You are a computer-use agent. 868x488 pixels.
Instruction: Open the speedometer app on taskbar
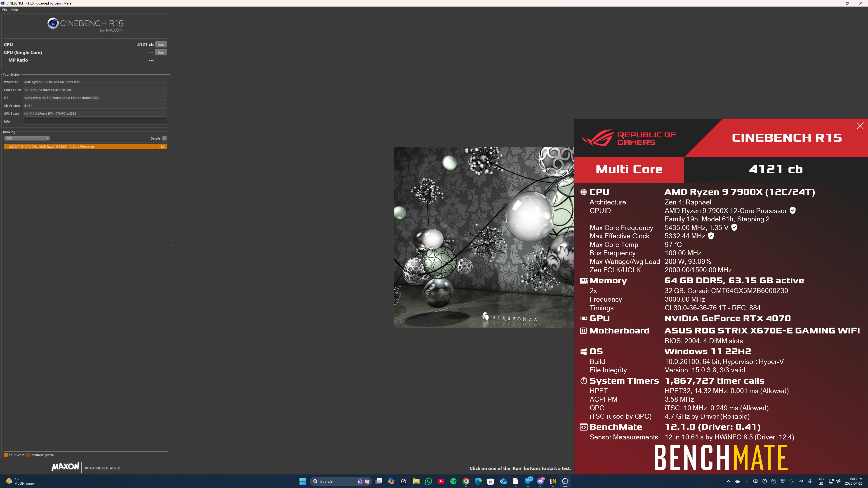point(404,481)
